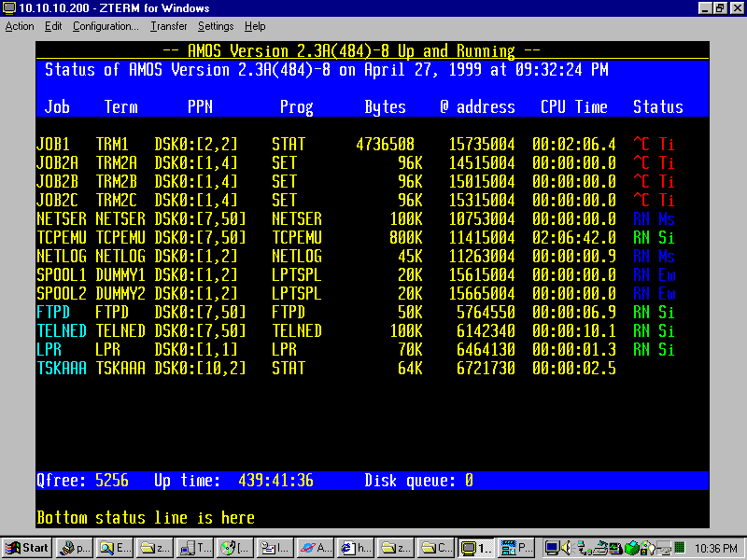Open the Settings menu
Viewport: 747px width, 560px height.
pyautogui.click(x=216, y=26)
